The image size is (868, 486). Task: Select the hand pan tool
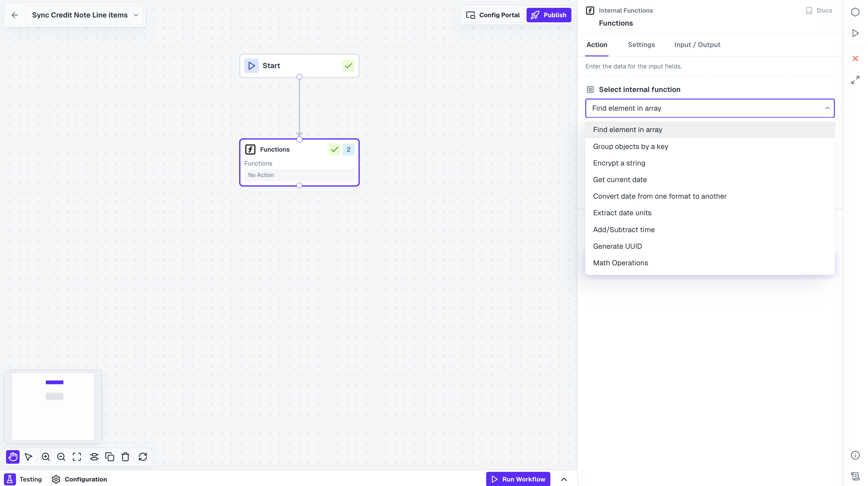click(x=13, y=457)
